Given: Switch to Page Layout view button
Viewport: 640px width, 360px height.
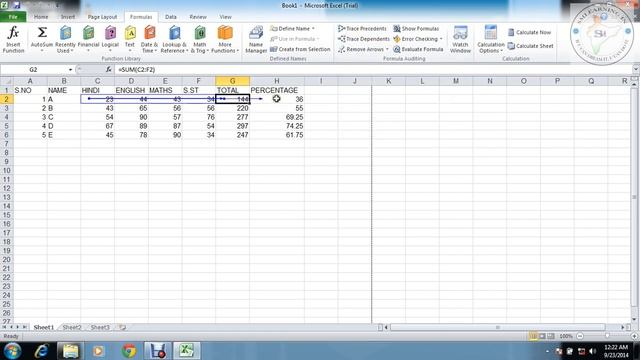Looking at the screenshot, I should click(542, 336).
